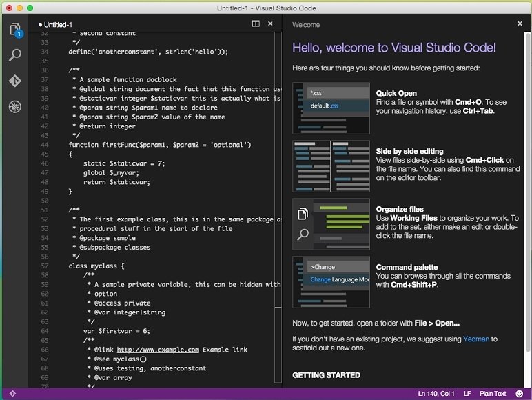Click Ln 140, Col 1 indicator
Viewport: 532px width, 400px height.
(436, 394)
